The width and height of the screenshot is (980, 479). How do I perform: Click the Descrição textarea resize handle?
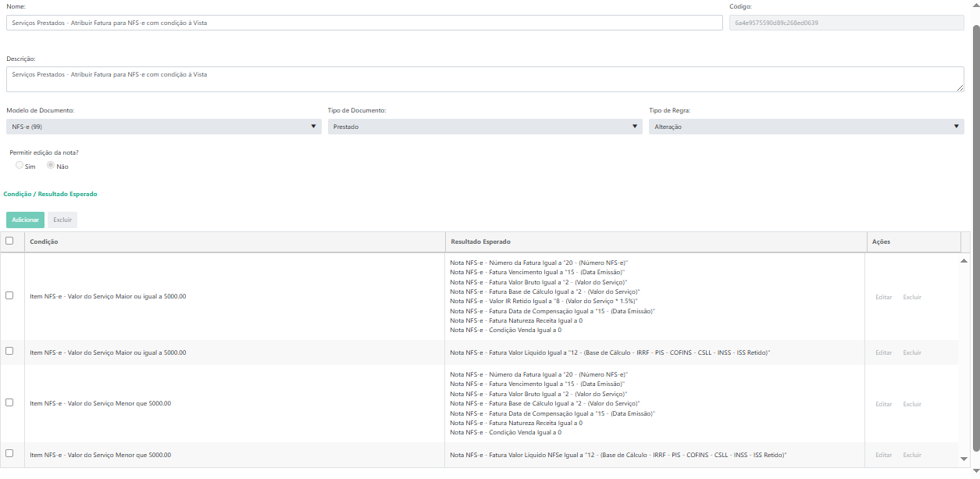click(960, 88)
